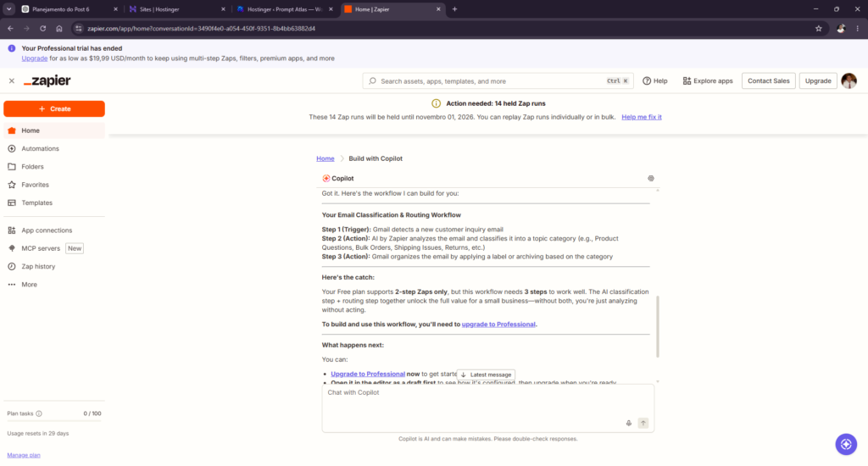Open Templates in the sidebar

click(x=54, y=203)
